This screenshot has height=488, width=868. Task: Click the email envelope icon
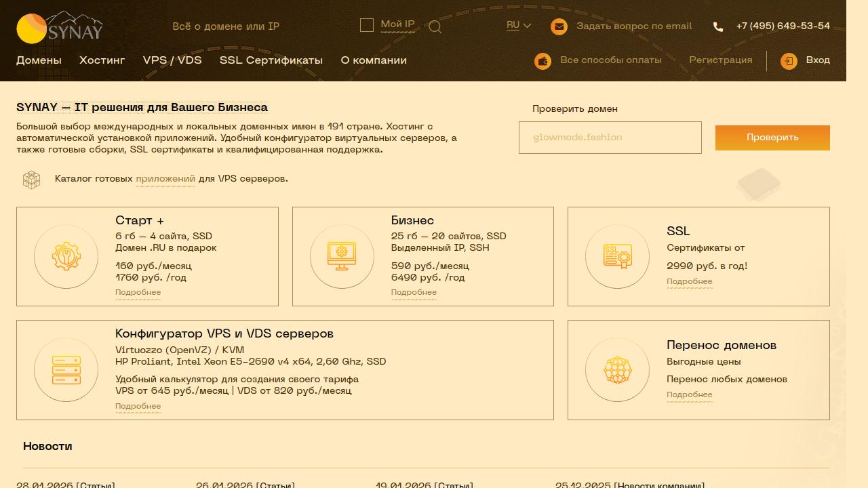[559, 26]
